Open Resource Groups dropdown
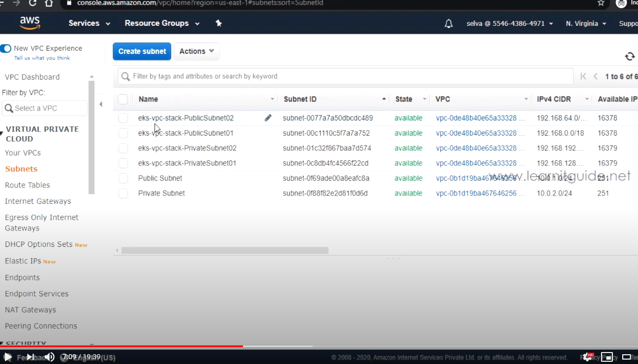This screenshot has width=638, height=364. (162, 23)
